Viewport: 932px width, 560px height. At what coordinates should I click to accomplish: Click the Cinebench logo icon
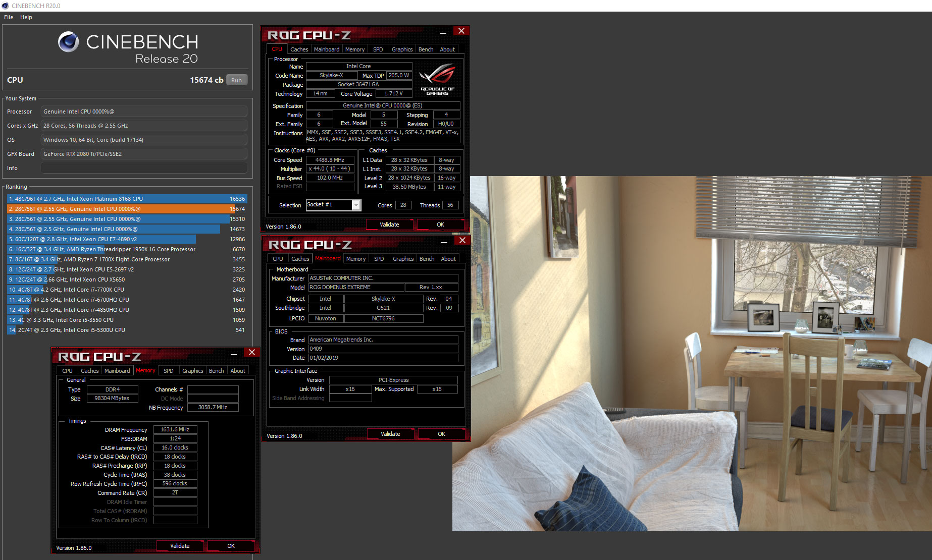click(x=69, y=42)
